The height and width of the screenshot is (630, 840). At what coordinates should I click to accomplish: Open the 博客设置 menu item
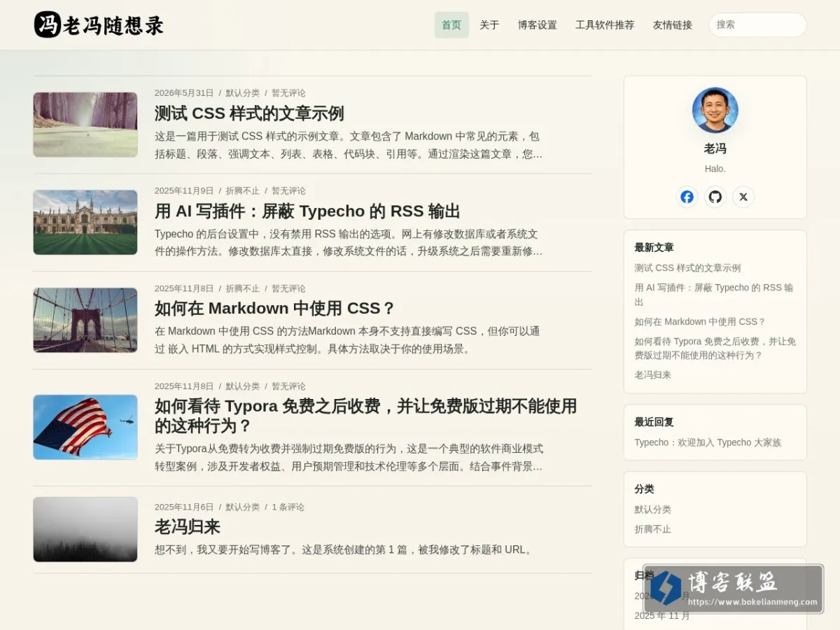tap(538, 25)
